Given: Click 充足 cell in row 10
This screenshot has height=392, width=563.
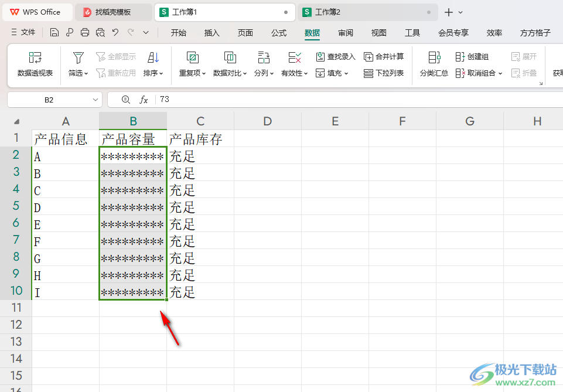Looking at the screenshot, I should coord(200,292).
